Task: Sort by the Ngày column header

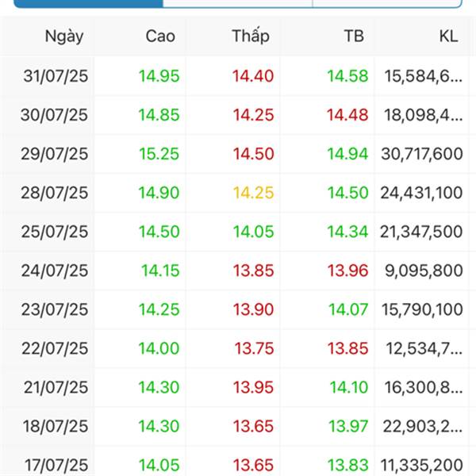Action: [x=63, y=36]
